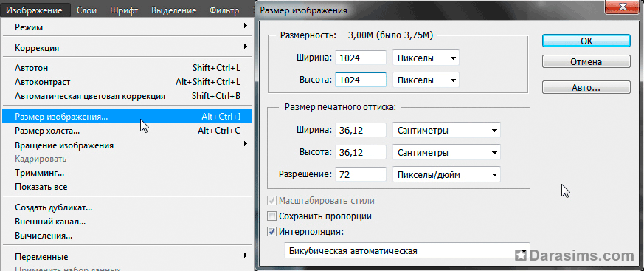Open pixel Высота units dropdown (Пикселы)
The image size is (644, 271).
(426, 80)
